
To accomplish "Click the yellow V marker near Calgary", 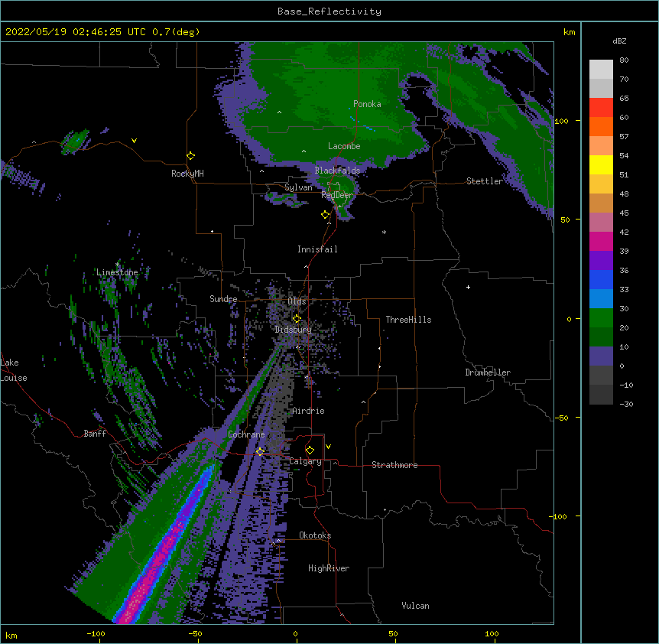I will coord(328,447).
